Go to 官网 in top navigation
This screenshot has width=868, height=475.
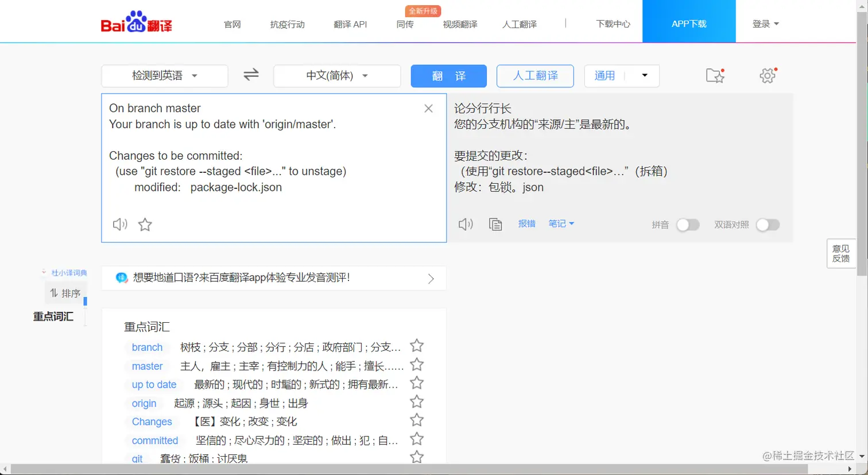232,24
